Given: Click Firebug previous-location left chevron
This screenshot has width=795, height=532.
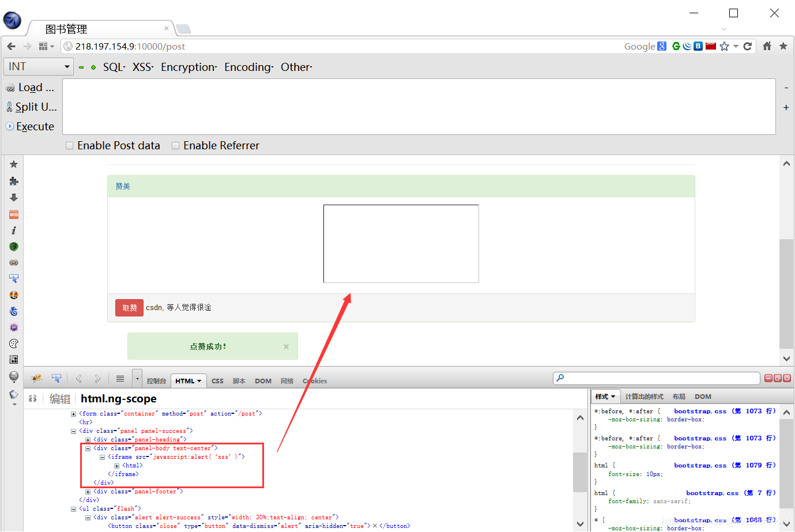Looking at the screenshot, I should 79,379.
